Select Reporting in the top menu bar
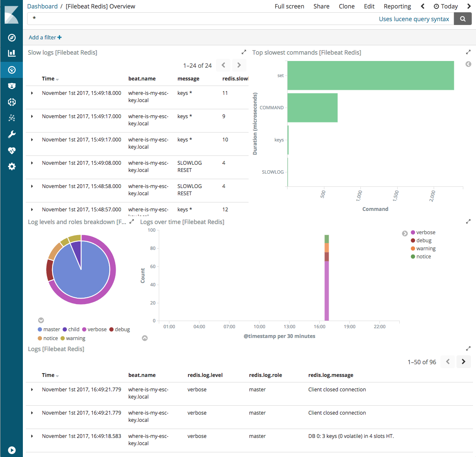The height and width of the screenshot is (457, 476). [x=397, y=6]
